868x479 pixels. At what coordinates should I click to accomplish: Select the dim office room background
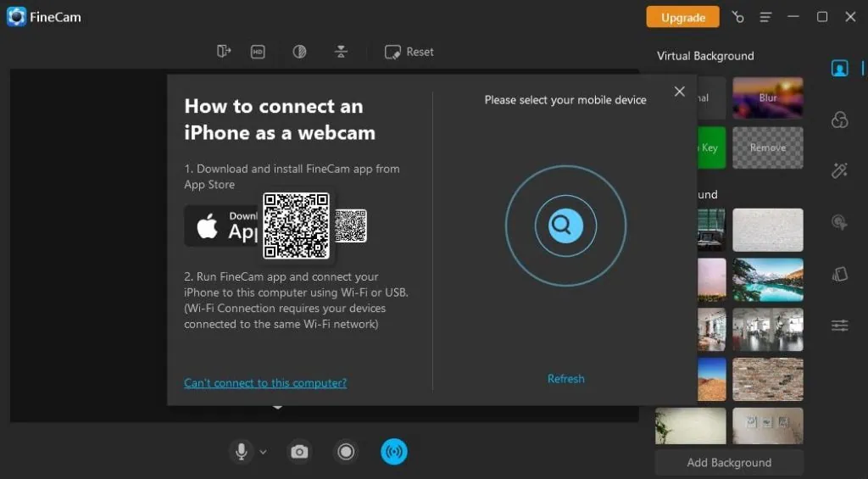point(768,330)
